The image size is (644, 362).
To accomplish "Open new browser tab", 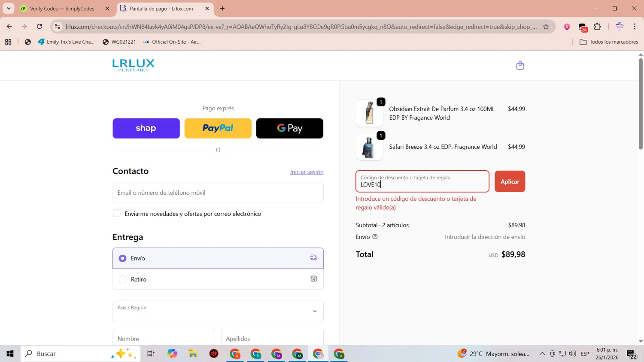I will [222, 9].
